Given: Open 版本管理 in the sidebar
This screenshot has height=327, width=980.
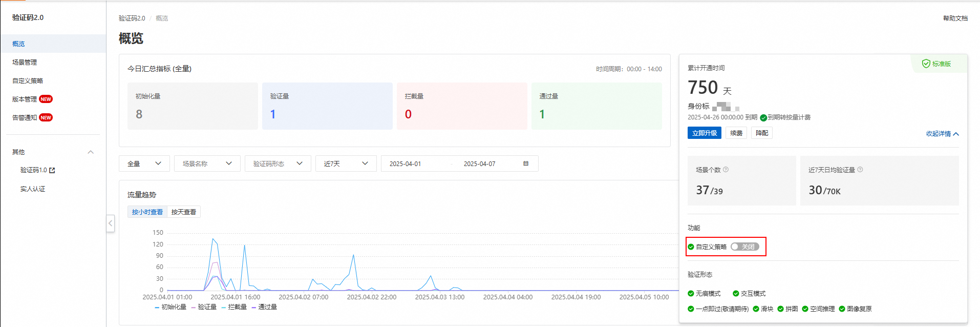Looking at the screenshot, I should point(25,99).
